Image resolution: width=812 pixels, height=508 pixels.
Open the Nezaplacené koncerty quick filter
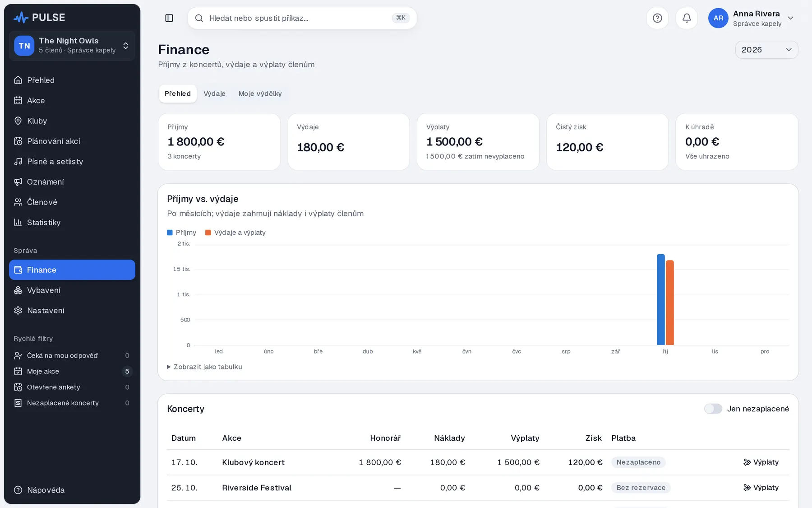[x=72, y=403]
